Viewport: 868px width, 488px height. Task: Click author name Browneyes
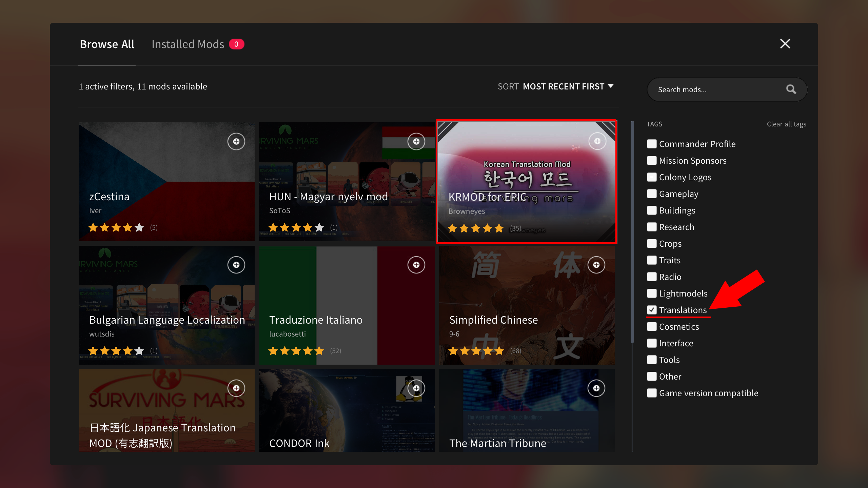pyautogui.click(x=467, y=211)
